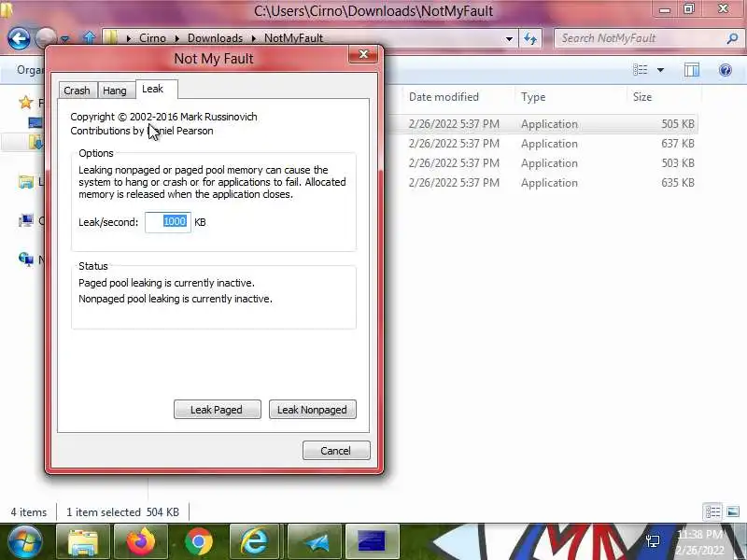Change the Explorer view icon

641,70
